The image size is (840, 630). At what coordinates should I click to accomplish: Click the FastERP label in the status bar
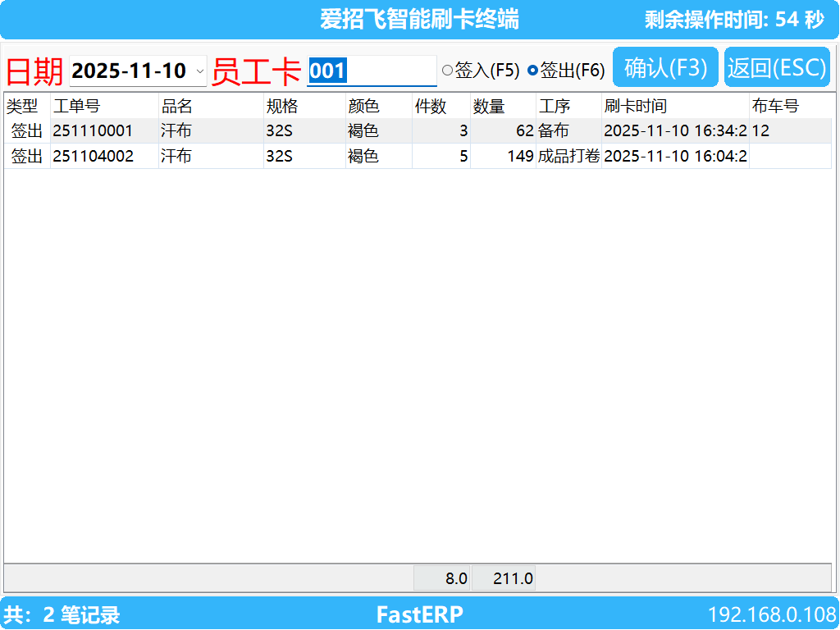click(x=420, y=614)
